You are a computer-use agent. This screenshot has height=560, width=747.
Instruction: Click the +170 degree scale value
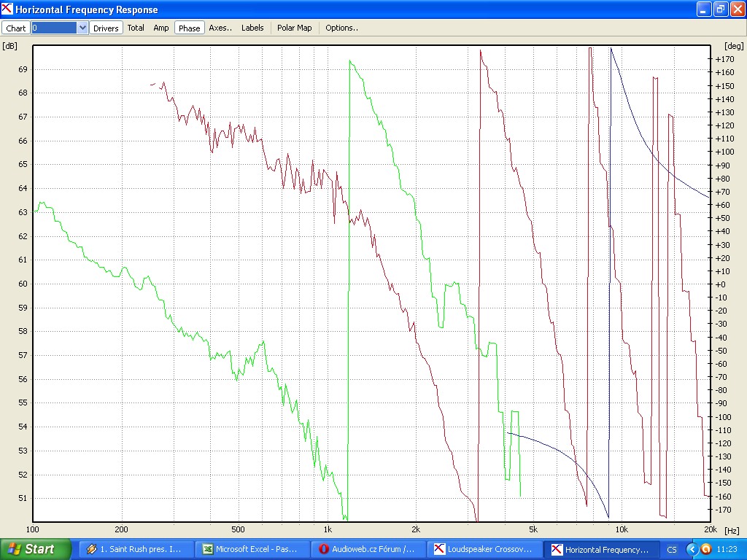coord(724,59)
